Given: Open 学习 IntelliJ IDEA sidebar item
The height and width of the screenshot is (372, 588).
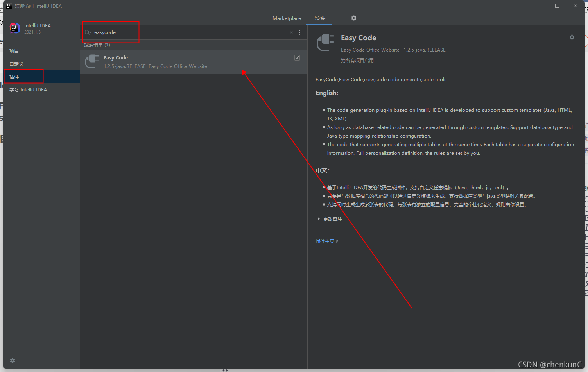Looking at the screenshot, I should (x=41, y=89).
